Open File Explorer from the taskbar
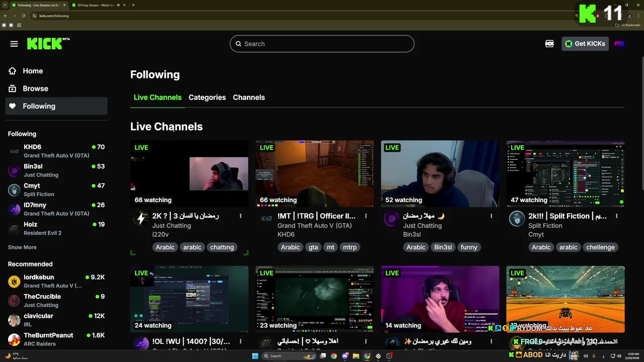This screenshot has height=362, width=644. coord(356,356)
